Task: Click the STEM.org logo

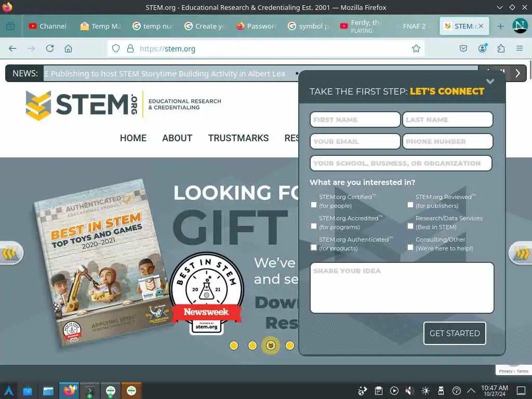Action: 124,104
